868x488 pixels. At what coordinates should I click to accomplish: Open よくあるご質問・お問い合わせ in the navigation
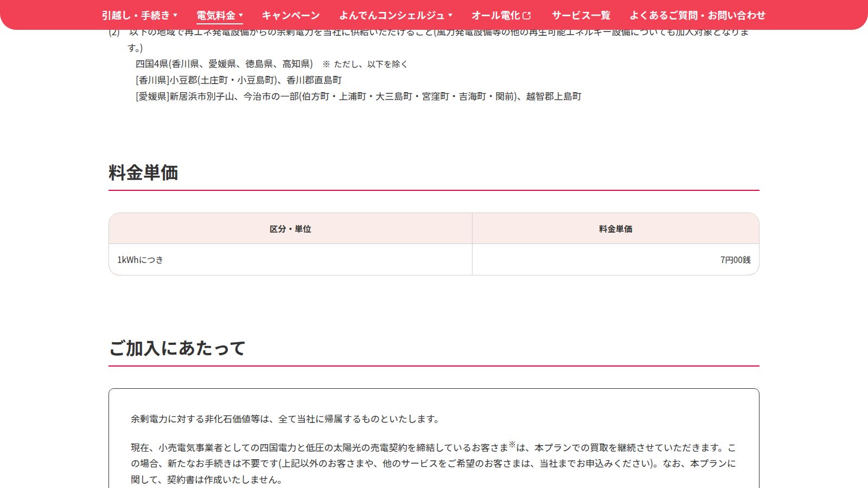pos(697,15)
